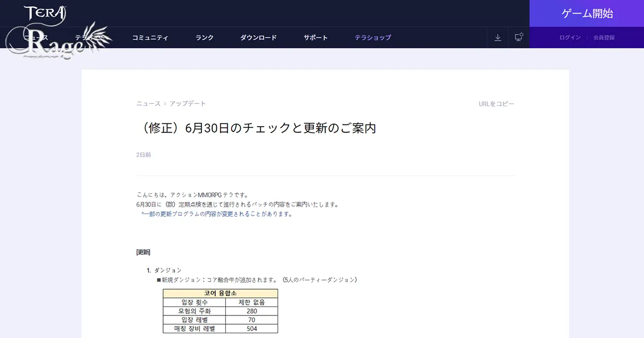The image size is (644, 338).
Task: Click サポート in the navigation bar
Action: point(315,38)
